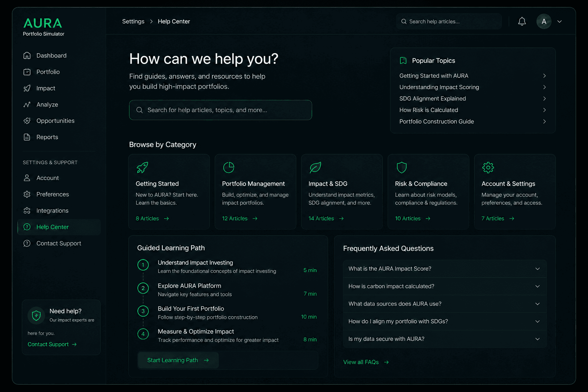Screen dimensions: 588x392
Task: Click Settings in the breadcrumb
Action: pos(133,21)
